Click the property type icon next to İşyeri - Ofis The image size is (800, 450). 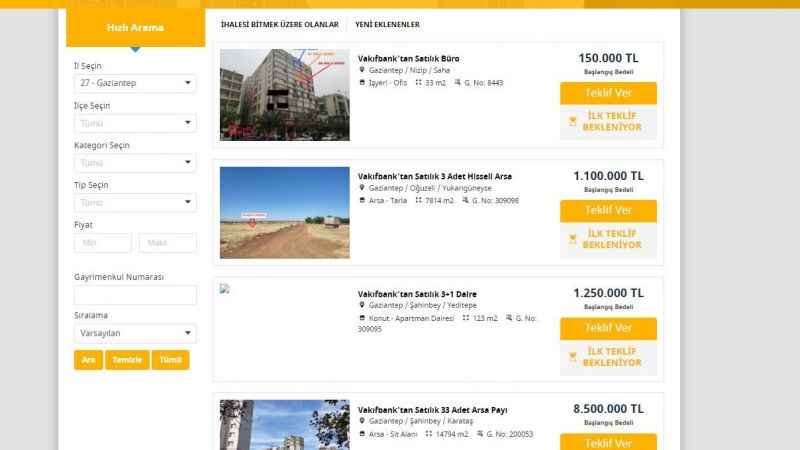tap(362, 83)
